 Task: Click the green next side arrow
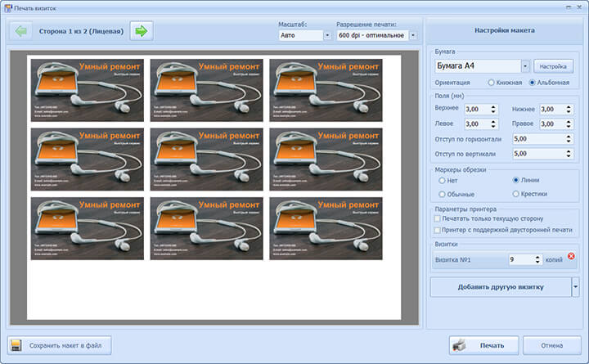(141, 32)
